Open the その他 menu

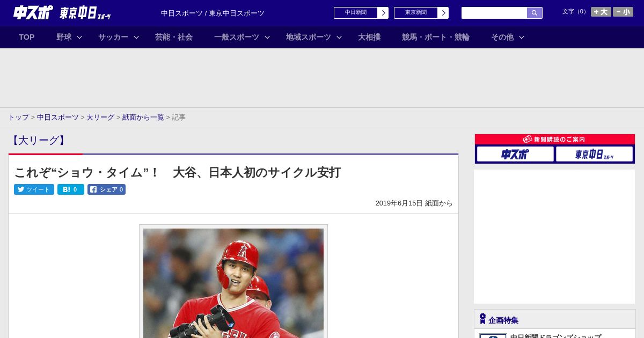(502, 37)
